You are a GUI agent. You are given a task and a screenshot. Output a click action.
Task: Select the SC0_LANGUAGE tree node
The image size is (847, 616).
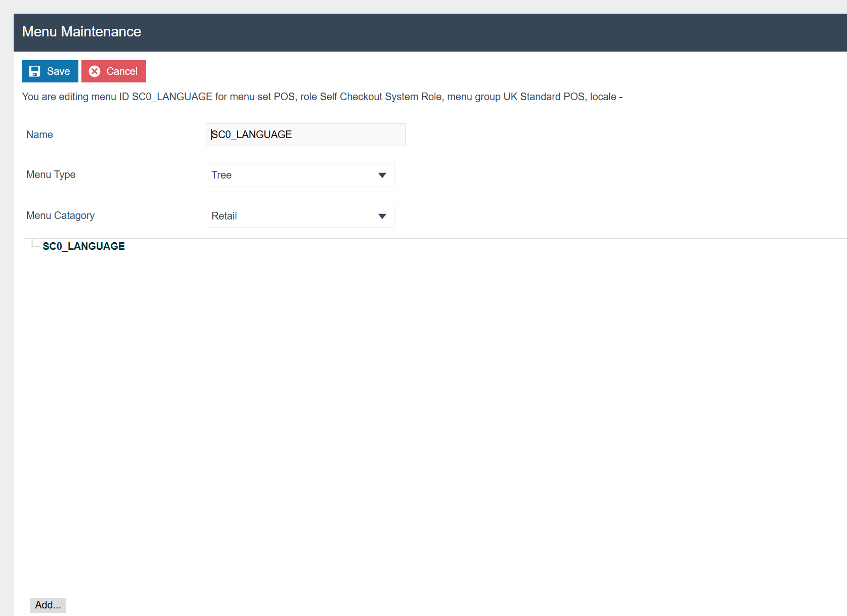coord(83,246)
